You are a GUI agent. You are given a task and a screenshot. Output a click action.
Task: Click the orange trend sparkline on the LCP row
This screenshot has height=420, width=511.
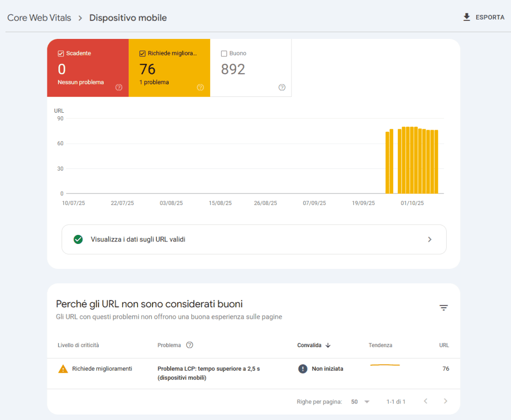(x=385, y=366)
